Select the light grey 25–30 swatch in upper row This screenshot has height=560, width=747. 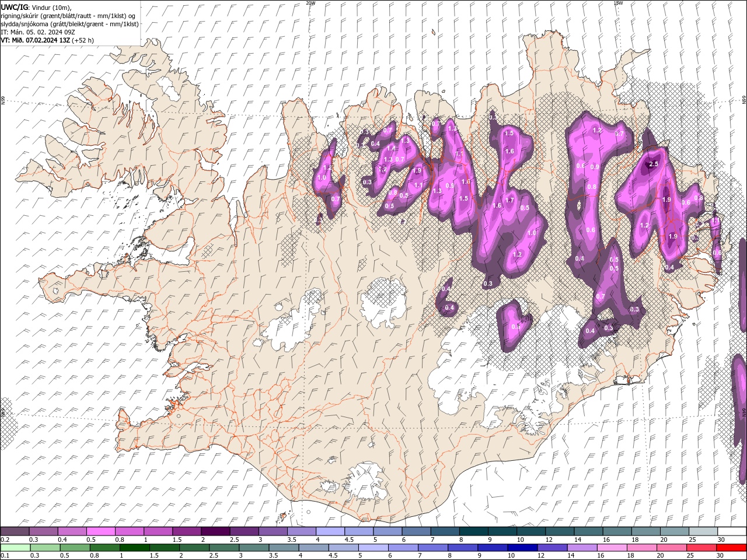(703, 531)
